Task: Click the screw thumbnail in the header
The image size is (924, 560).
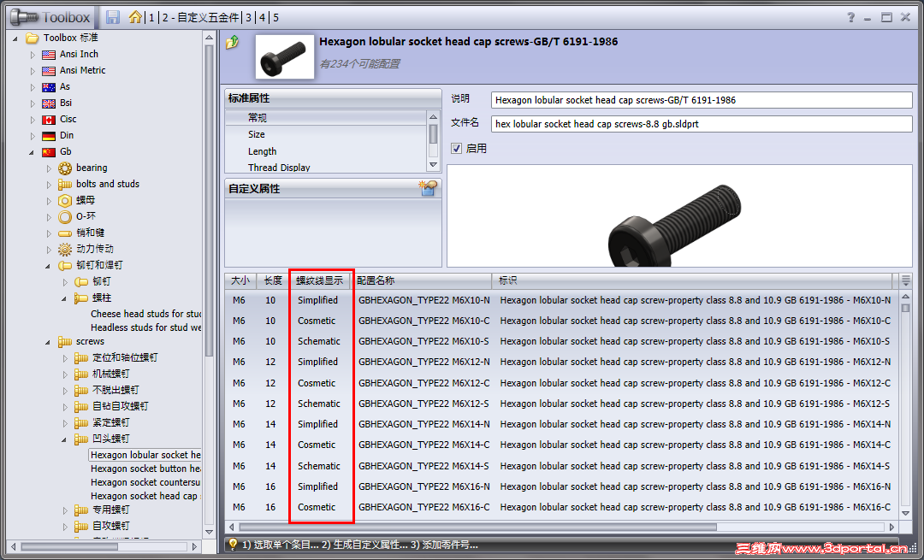Action: [x=284, y=57]
